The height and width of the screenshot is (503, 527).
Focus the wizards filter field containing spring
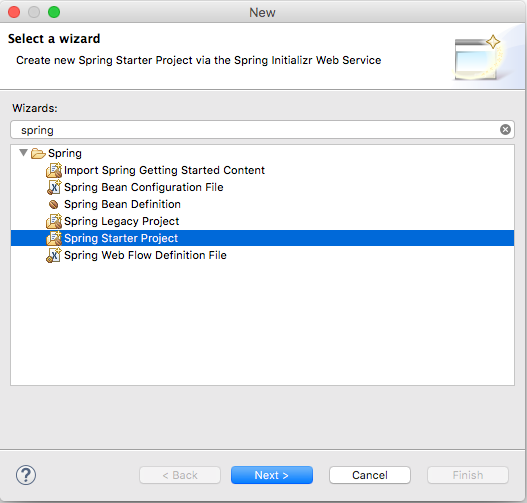click(262, 130)
